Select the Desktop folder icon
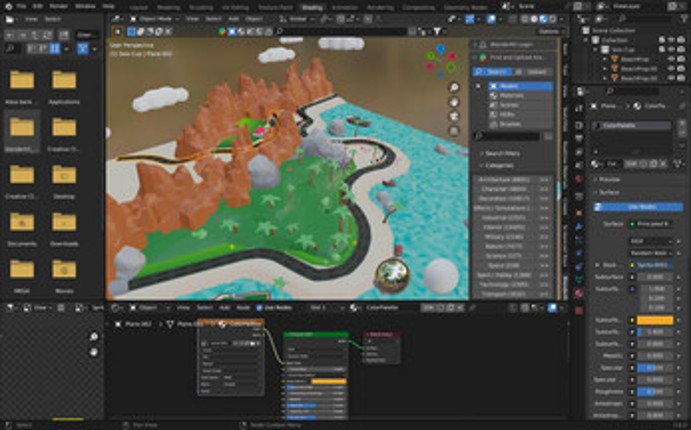This screenshot has width=691, height=430. [64, 176]
